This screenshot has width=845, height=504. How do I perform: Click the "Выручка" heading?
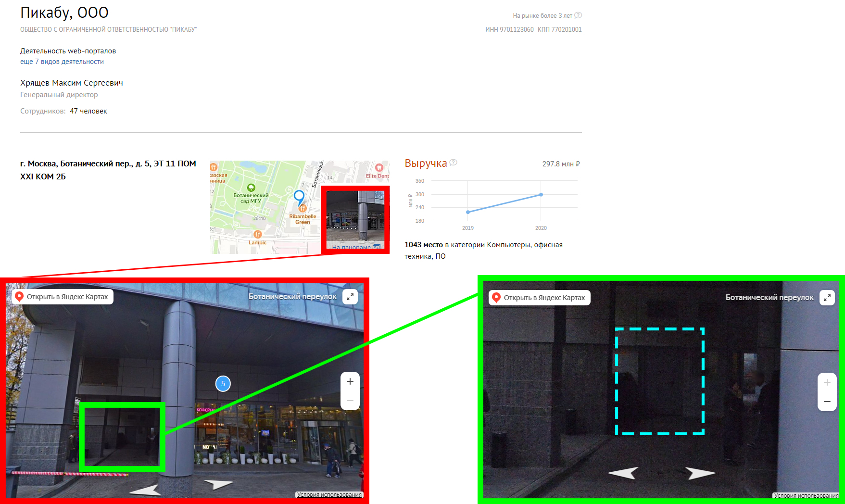point(426,164)
